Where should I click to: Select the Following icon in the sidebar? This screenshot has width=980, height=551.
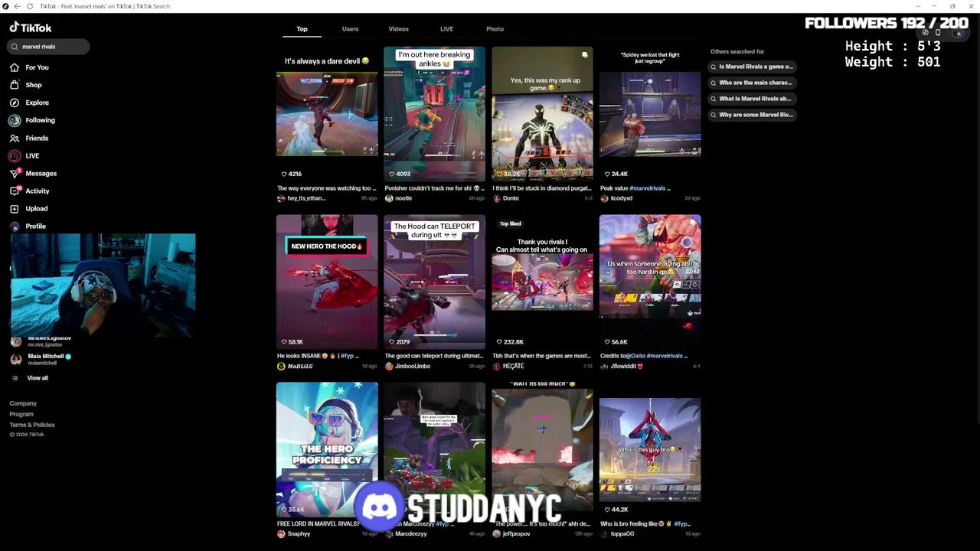tap(15, 120)
